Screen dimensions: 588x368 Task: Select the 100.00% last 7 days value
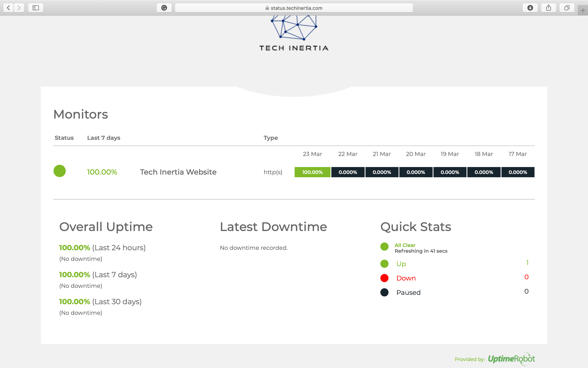102,172
